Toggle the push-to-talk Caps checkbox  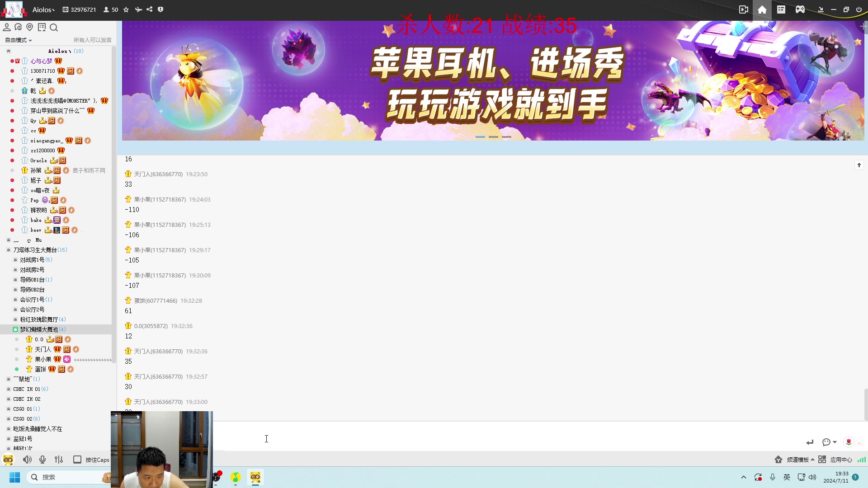click(x=77, y=460)
